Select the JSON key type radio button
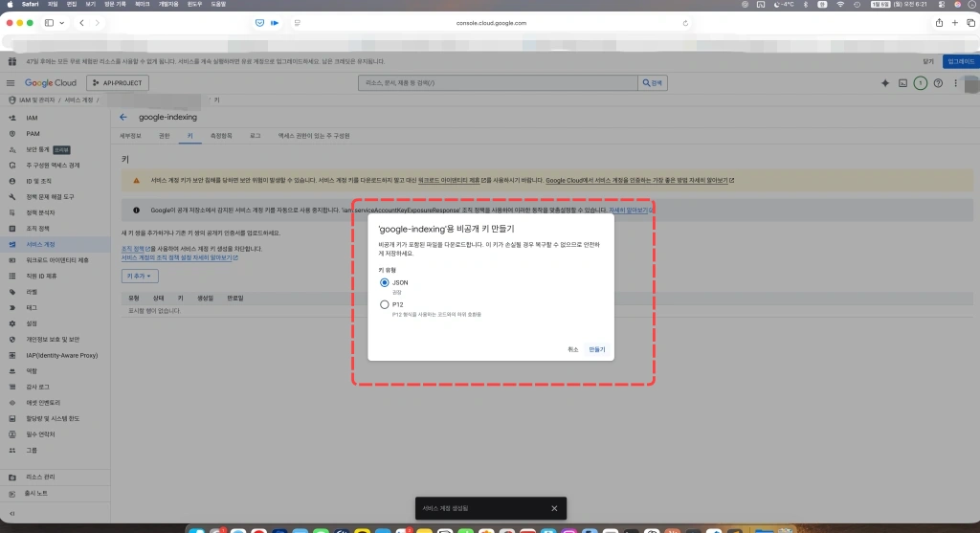The image size is (980, 533). coord(385,282)
